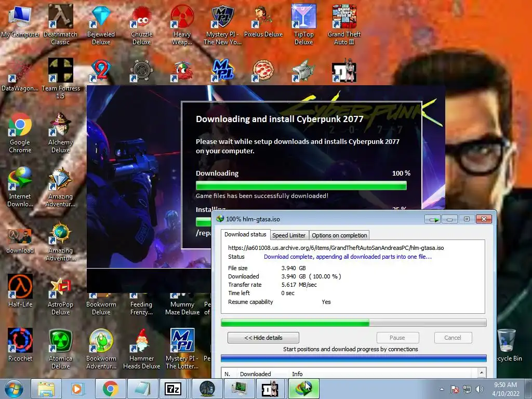532x399 pixels.
Task: Click the volume speaker tray icon
Action: 480,389
